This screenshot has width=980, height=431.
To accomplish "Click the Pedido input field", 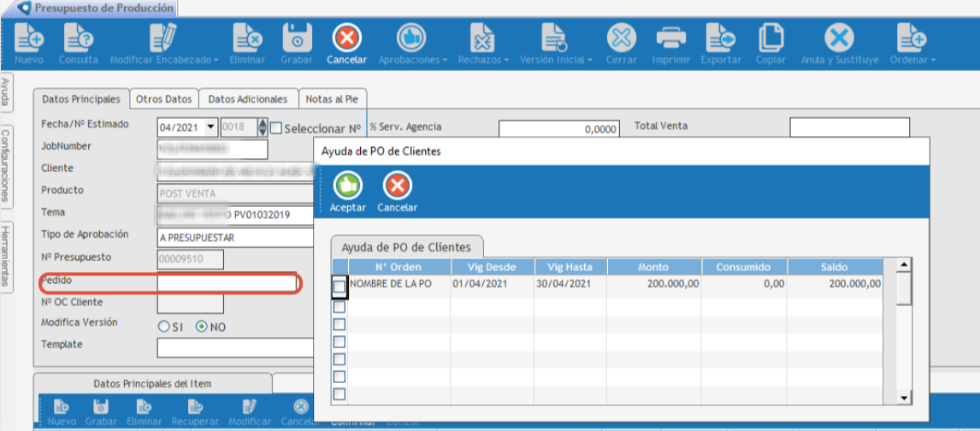I will (227, 282).
